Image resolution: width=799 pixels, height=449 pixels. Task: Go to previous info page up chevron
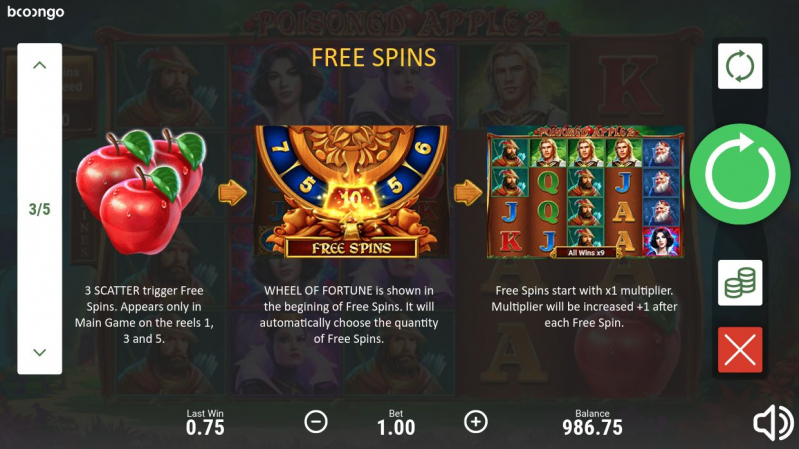point(39,65)
